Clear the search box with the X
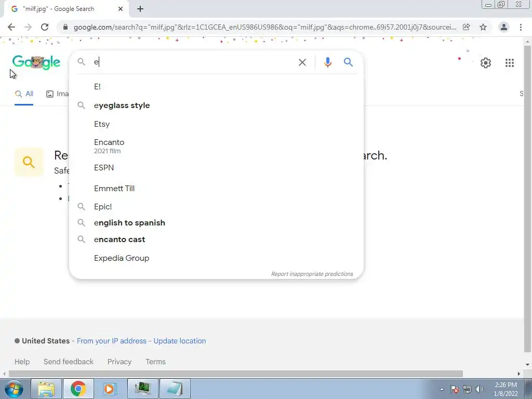 click(x=302, y=62)
